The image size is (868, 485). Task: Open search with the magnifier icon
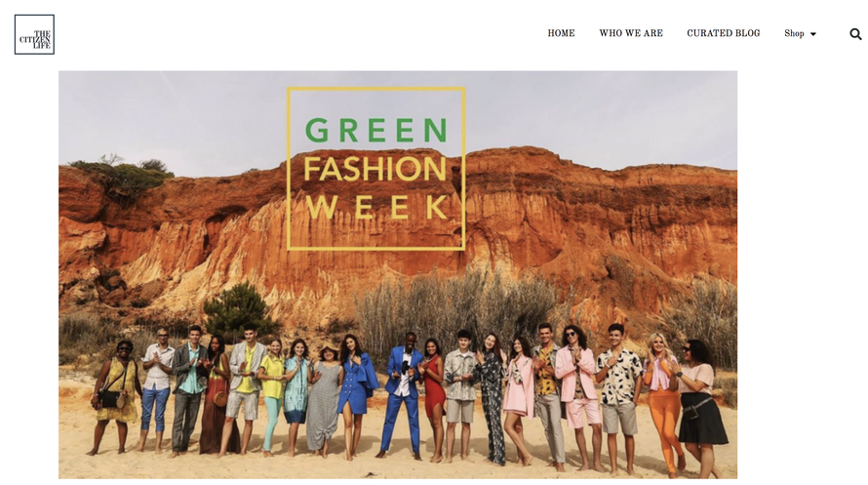[855, 34]
